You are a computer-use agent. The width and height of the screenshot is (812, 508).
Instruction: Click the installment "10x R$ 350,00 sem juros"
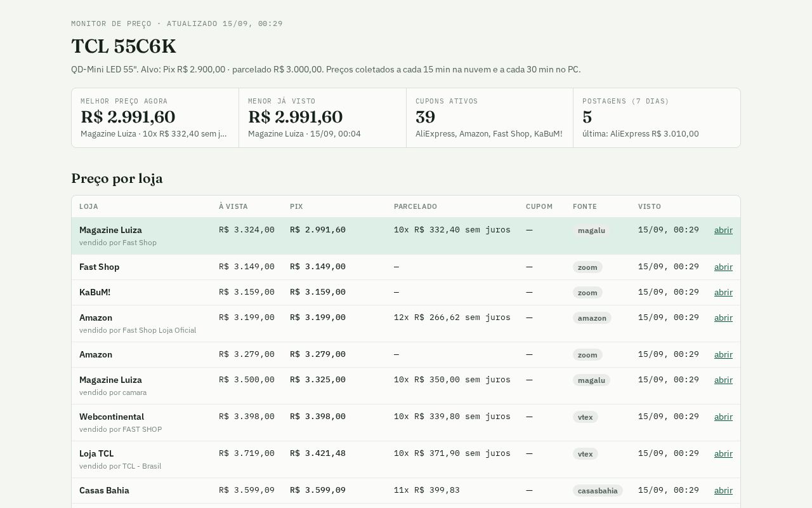pyautogui.click(x=452, y=380)
